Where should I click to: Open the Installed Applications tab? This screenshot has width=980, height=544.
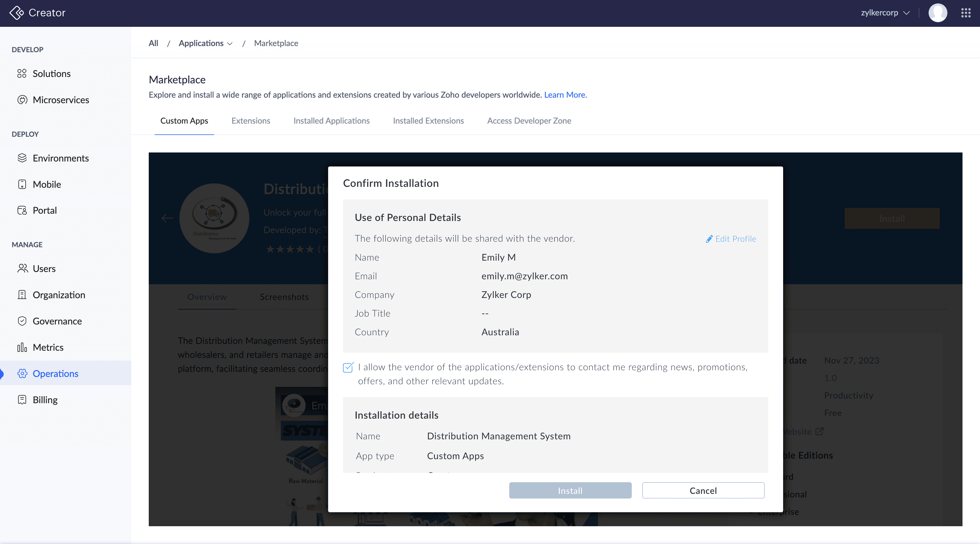point(331,121)
